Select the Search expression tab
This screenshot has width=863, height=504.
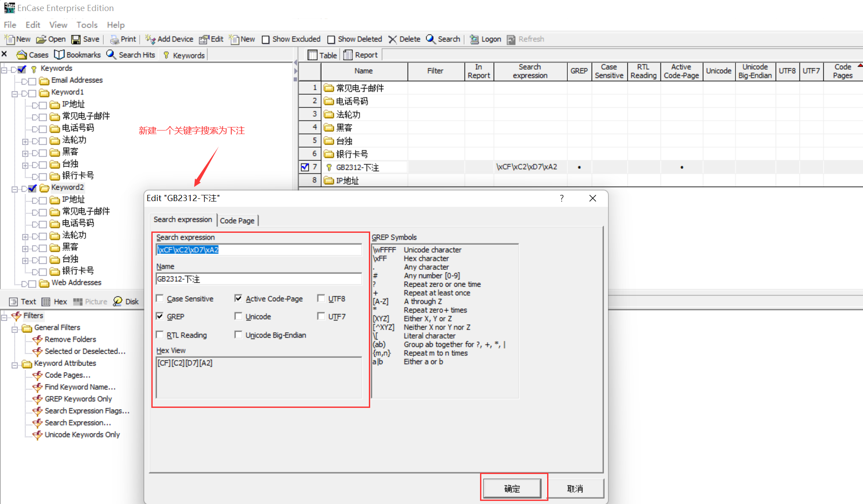183,220
